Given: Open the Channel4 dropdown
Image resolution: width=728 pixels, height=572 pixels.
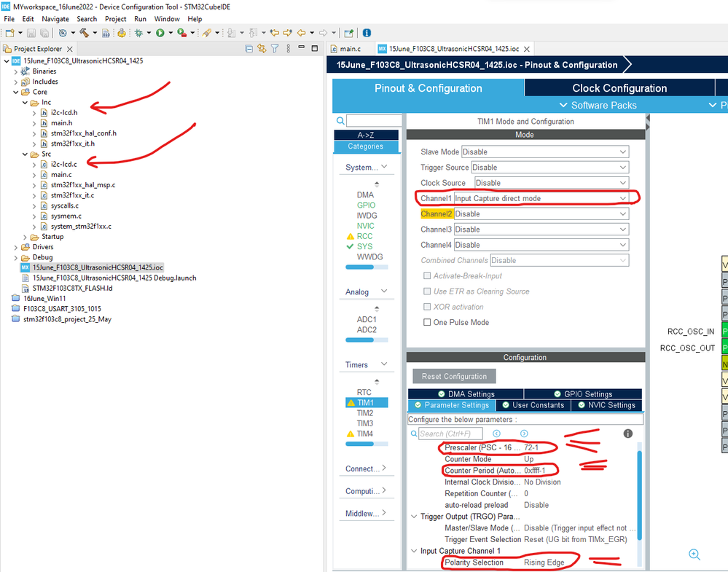Looking at the screenshot, I should (x=541, y=245).
